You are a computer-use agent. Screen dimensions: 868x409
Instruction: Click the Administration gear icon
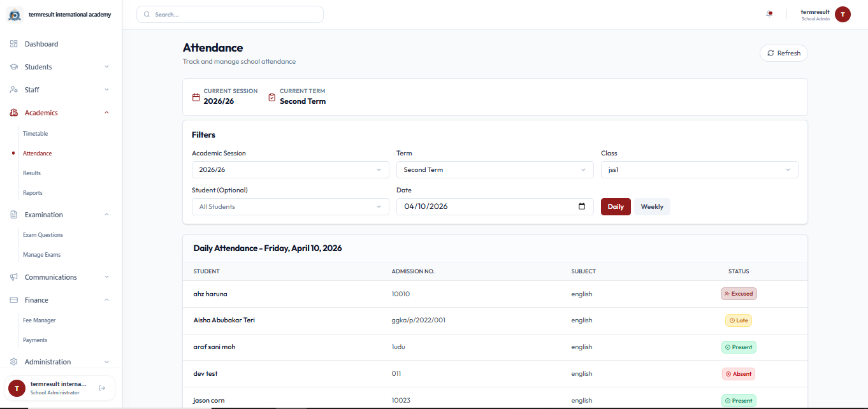14,362
